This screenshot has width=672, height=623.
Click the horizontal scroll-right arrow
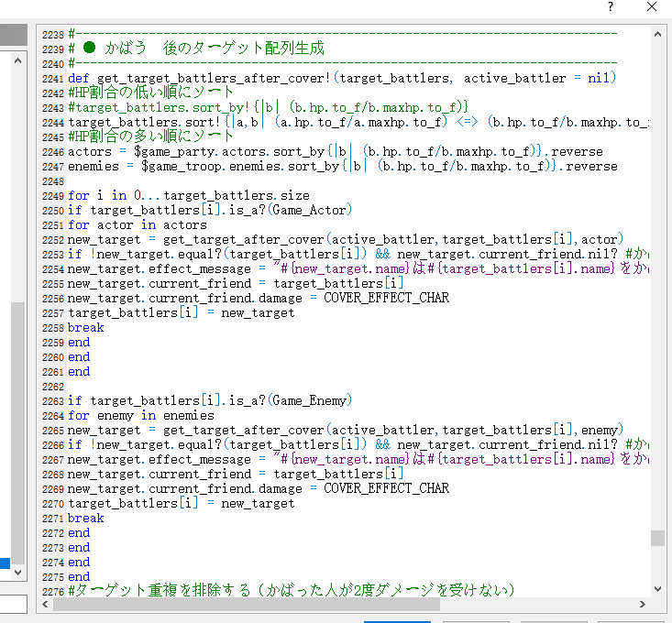pyautogui.click(x=642, y=604)
